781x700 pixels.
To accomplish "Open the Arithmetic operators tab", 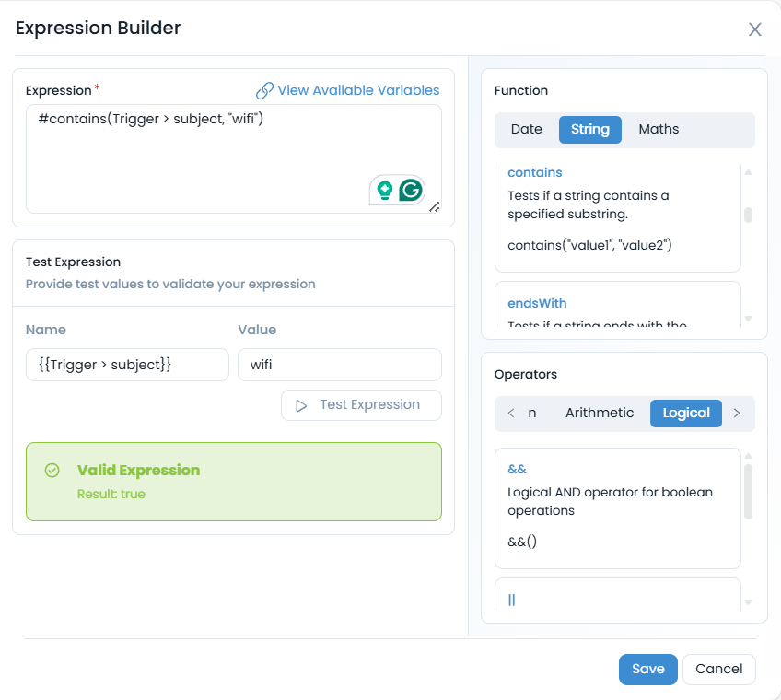I will [600, 413].
